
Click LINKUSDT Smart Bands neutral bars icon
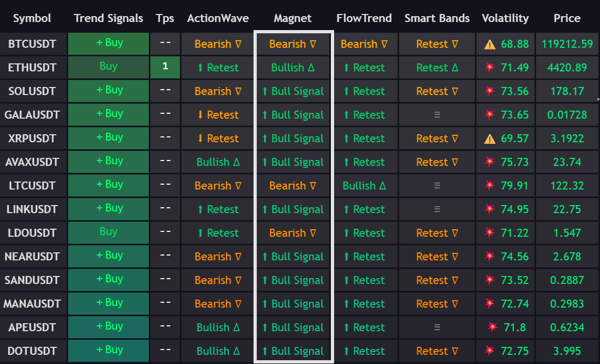coord(437,209)
